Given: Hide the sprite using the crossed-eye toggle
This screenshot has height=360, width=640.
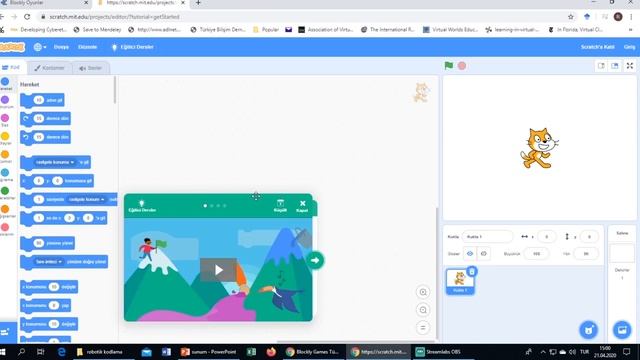Looking at the screenshot, I should click(x=484, y=253).
